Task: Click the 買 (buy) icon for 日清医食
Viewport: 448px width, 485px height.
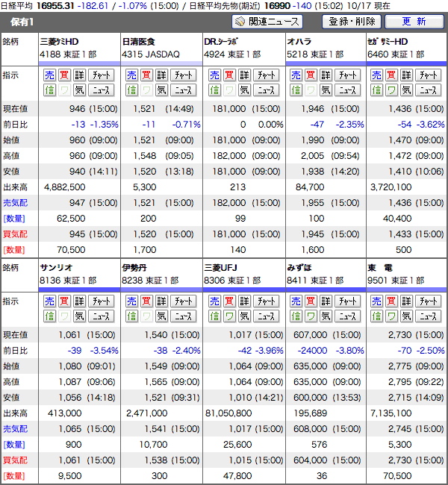Action: click(x=146, y=75)
